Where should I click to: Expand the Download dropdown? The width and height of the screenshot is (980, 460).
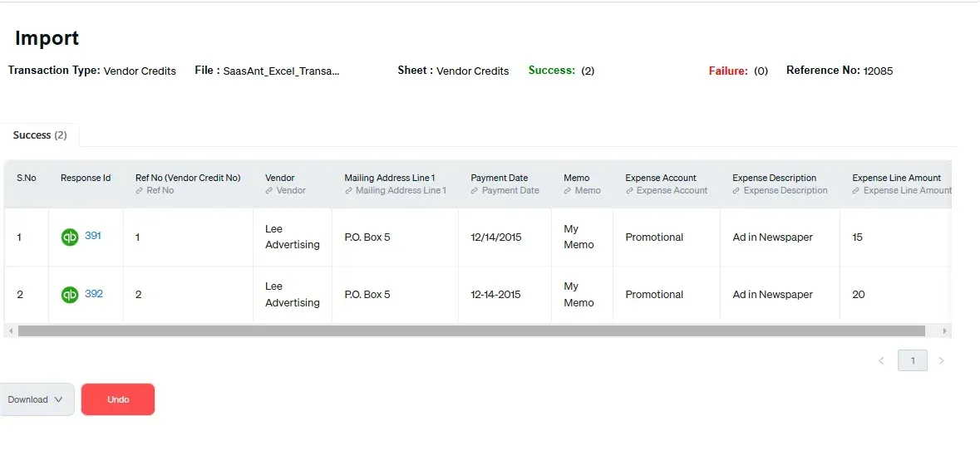[x=36, y=399]
